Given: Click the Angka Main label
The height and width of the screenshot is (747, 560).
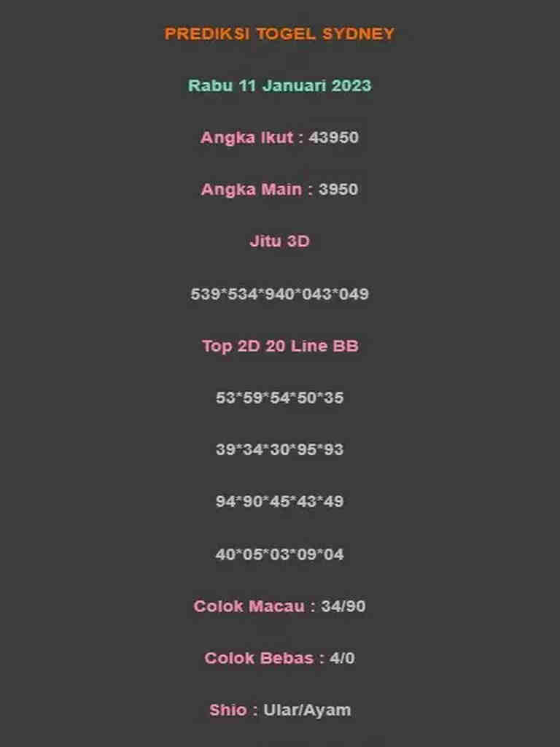Looking at the screenshot, I should (x=252, y=190).
